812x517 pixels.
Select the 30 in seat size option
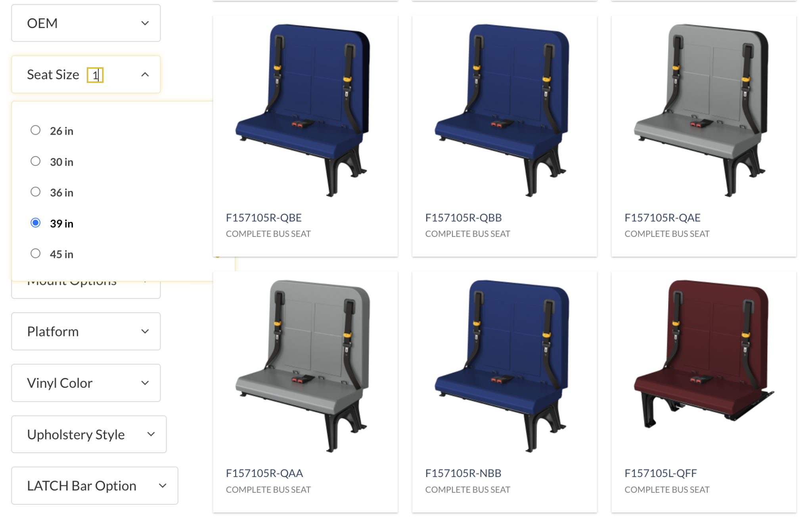point(36,161)
